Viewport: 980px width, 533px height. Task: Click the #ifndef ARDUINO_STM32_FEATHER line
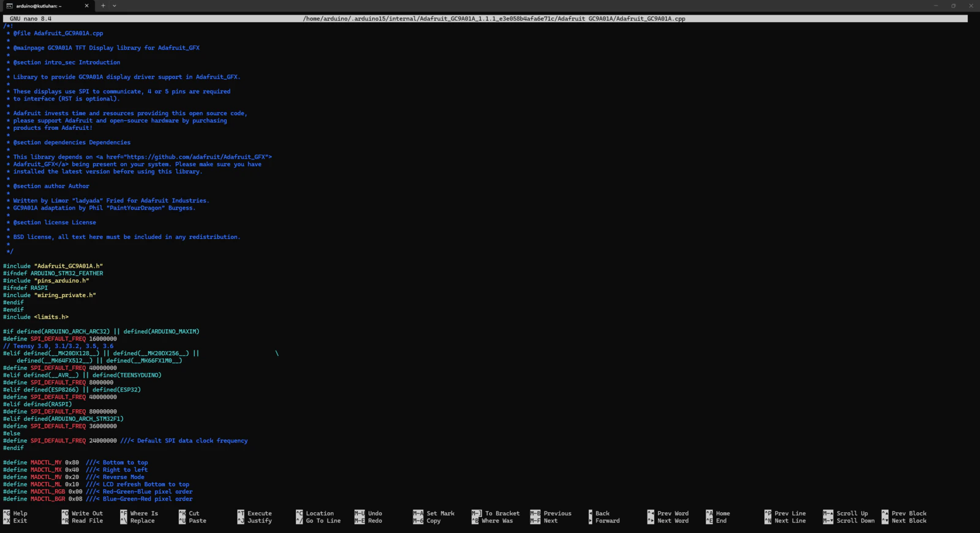pyautogui.click(x=53, y=273)
